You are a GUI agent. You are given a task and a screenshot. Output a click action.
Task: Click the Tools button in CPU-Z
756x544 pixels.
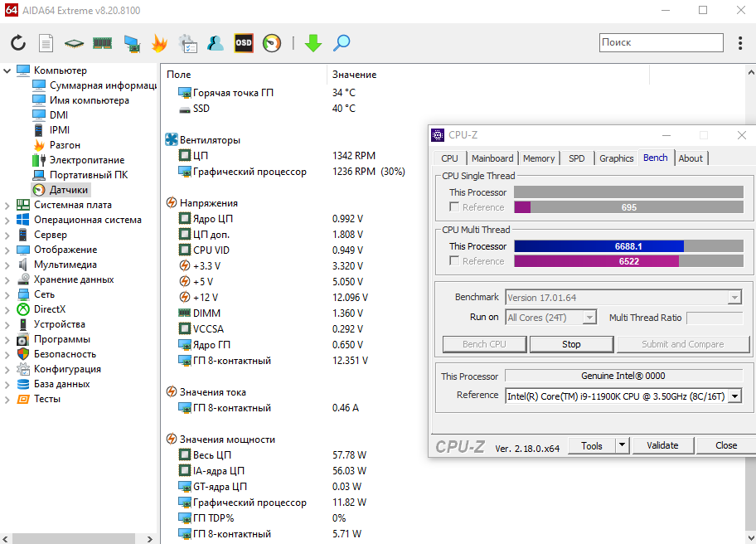click(x=592, y=445)
